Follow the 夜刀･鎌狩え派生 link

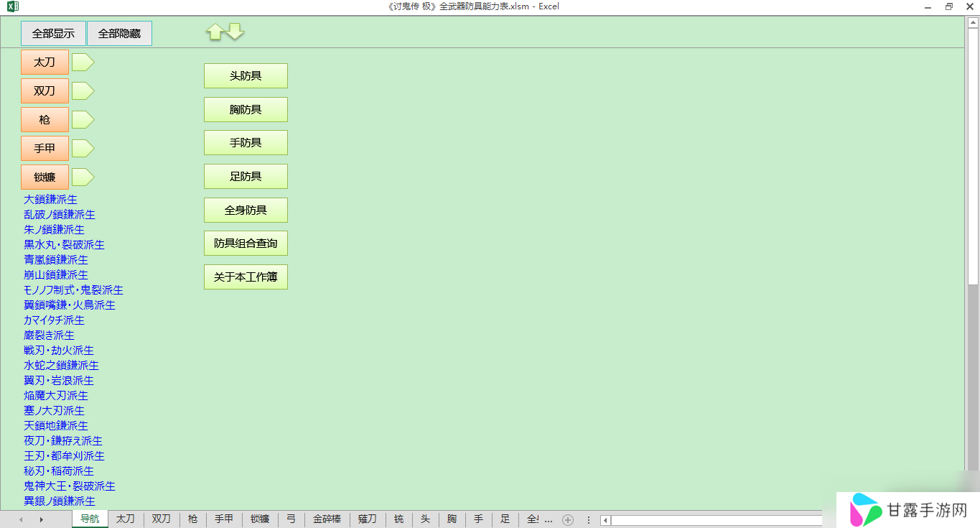(x=63, y=440)
